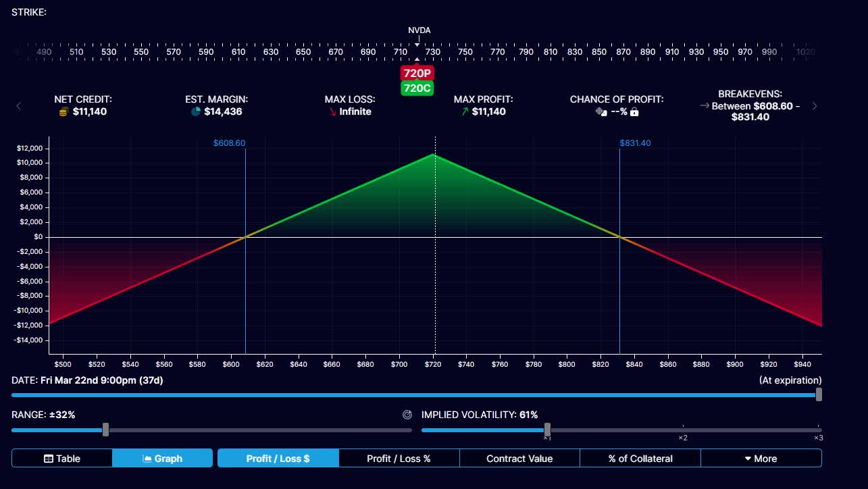The width and height of the screenshot is (868, 489).
Task: Click the red 720P put strike label
Action: pos(417,73)
